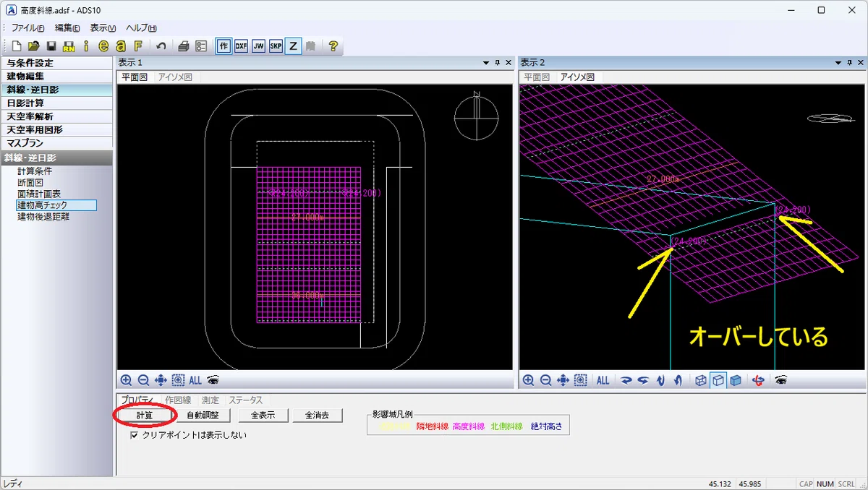Create a new file from the toolbar
Viewport: 868px width, 490px height.
point(17,46)
